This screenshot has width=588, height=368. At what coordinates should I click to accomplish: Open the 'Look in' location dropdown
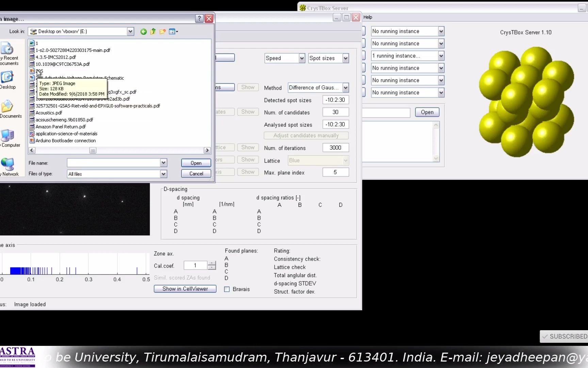point(130,31)
